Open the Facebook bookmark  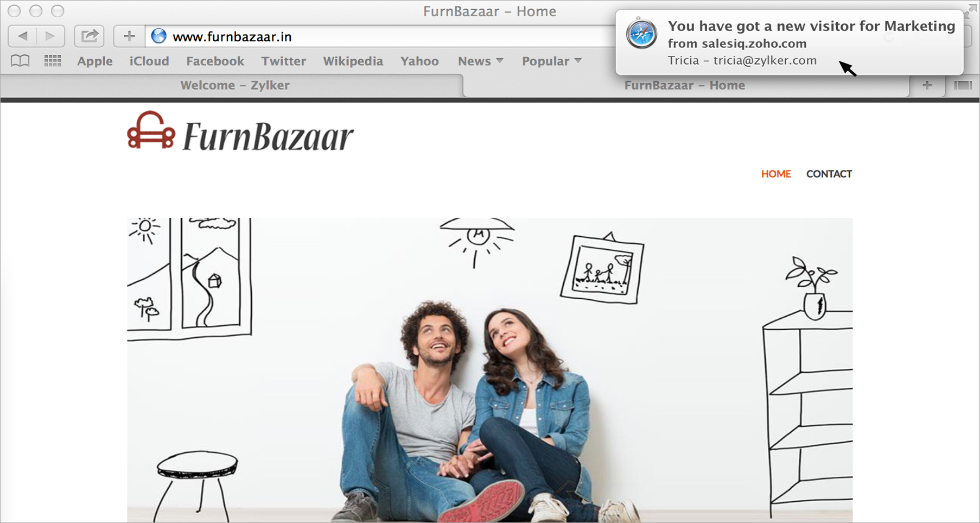click(215, 61)
